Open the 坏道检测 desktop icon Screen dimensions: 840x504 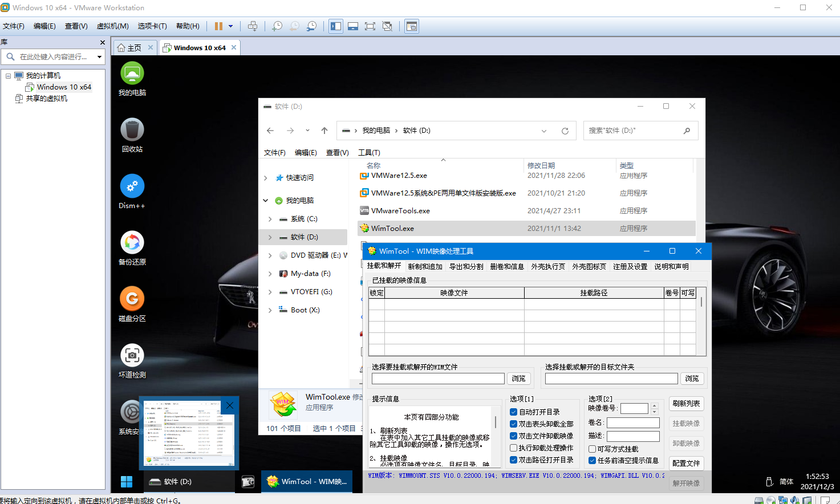pos(132,361)
